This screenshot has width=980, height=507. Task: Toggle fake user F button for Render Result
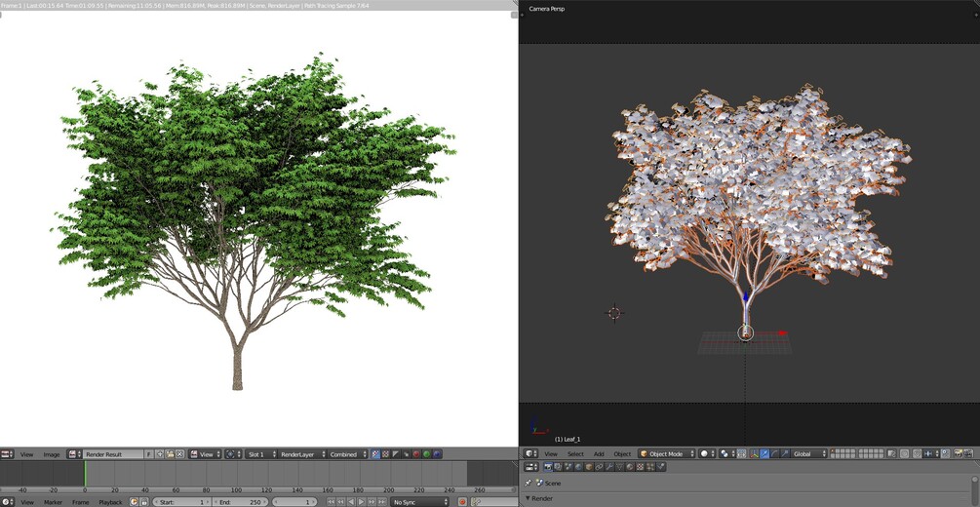pyautogui.click(x=149, y=454)
